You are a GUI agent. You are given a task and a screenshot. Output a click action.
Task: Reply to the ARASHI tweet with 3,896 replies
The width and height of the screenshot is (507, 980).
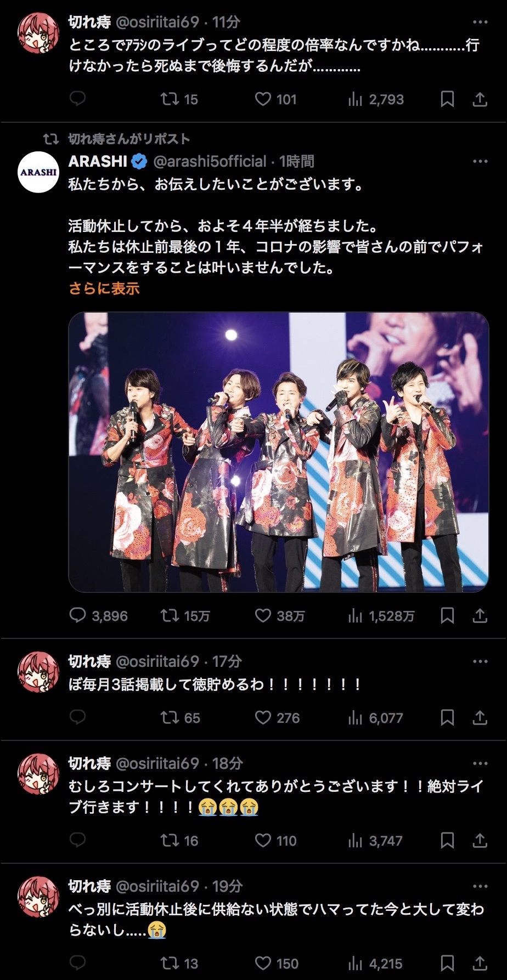(x=78, y=616)
